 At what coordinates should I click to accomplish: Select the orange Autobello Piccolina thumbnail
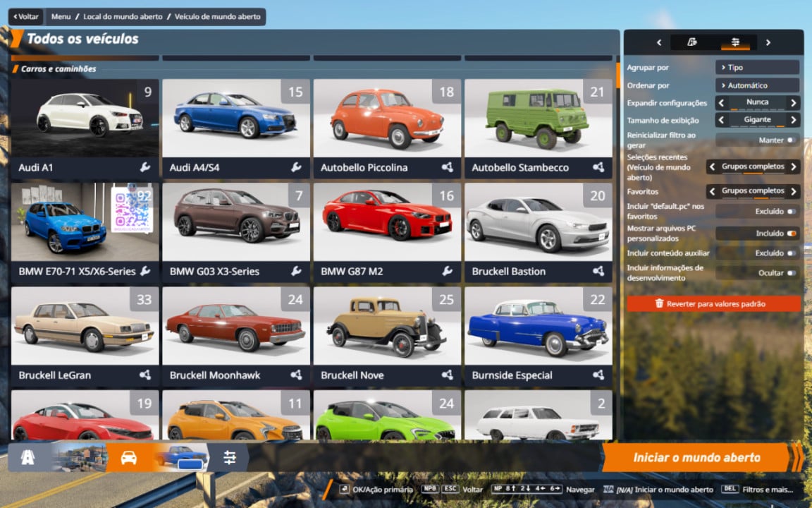(388, 119)
